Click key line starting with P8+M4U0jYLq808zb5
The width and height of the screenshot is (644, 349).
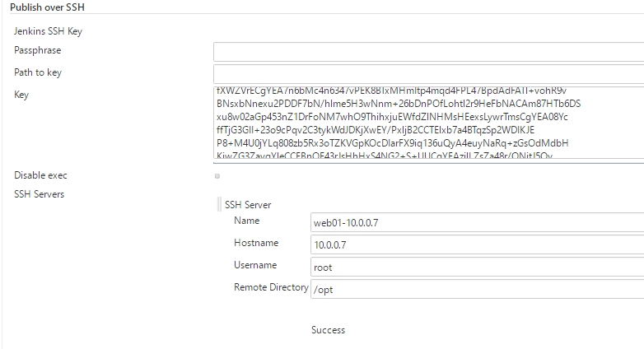pyautogui.click(x=393, y=143)
